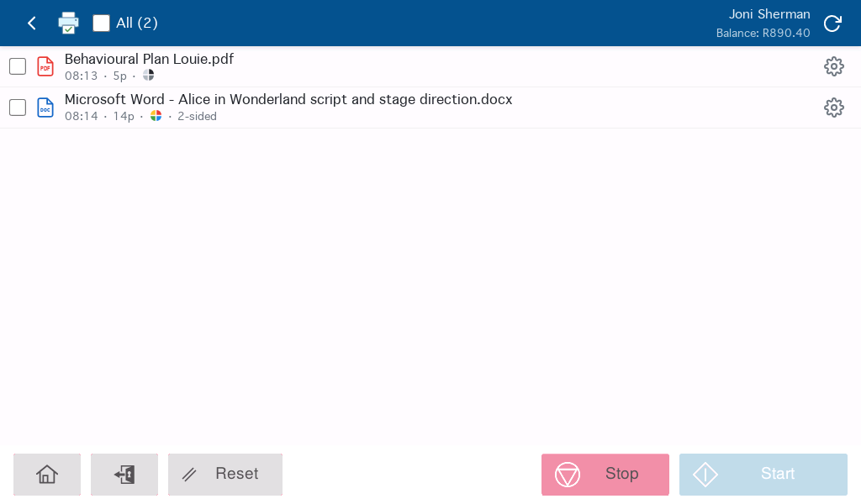Go back using the left chevron arrow

32,23
